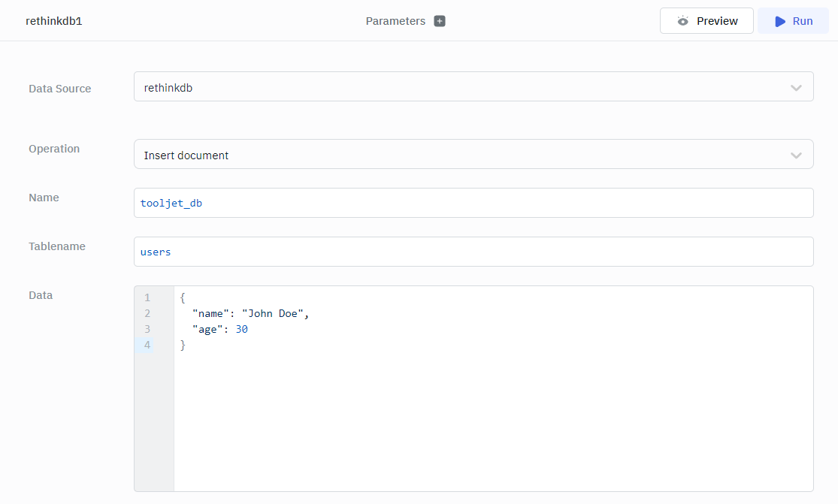Select line number 3 in the gutter
This screenshot has width=838, height=504.
tap(147, 329)
